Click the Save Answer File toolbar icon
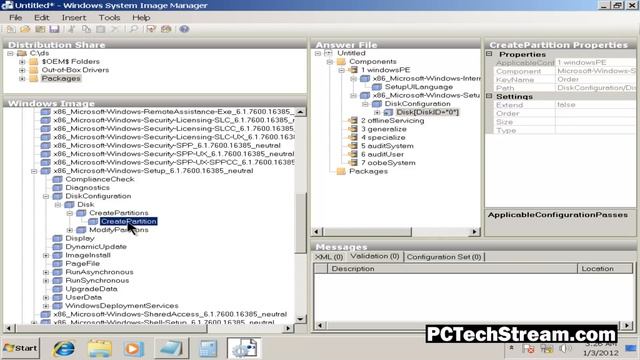640x360 pixels. (x=54, y=29)
